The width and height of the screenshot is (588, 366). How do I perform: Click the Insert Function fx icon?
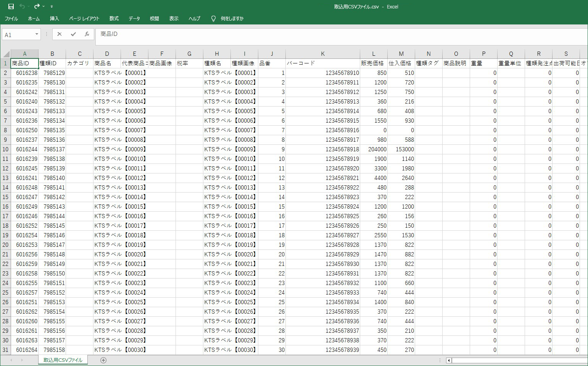(87, 34)
